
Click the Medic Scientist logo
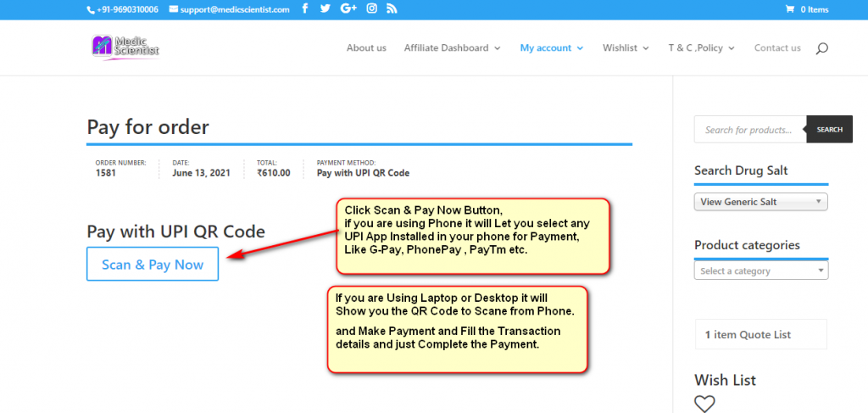[125, 47]
